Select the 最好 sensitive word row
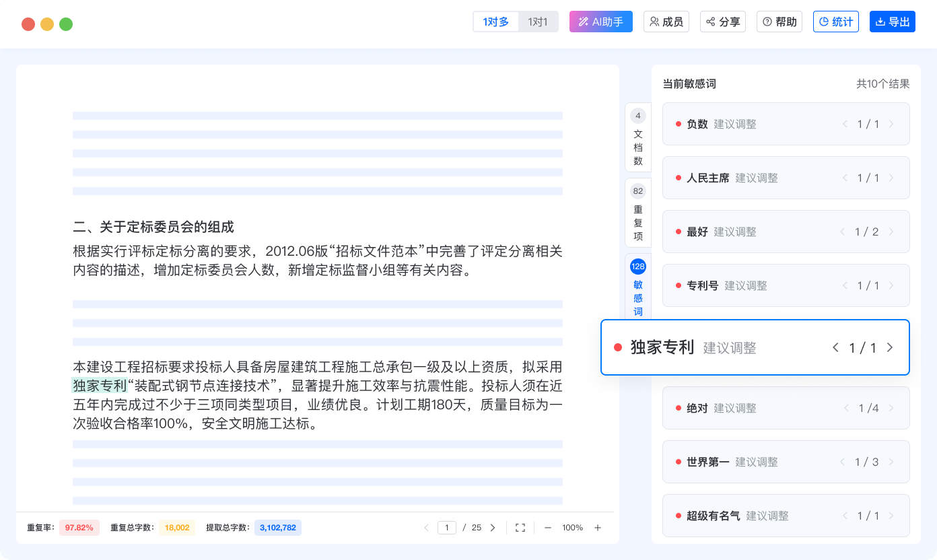 [786, 232]
